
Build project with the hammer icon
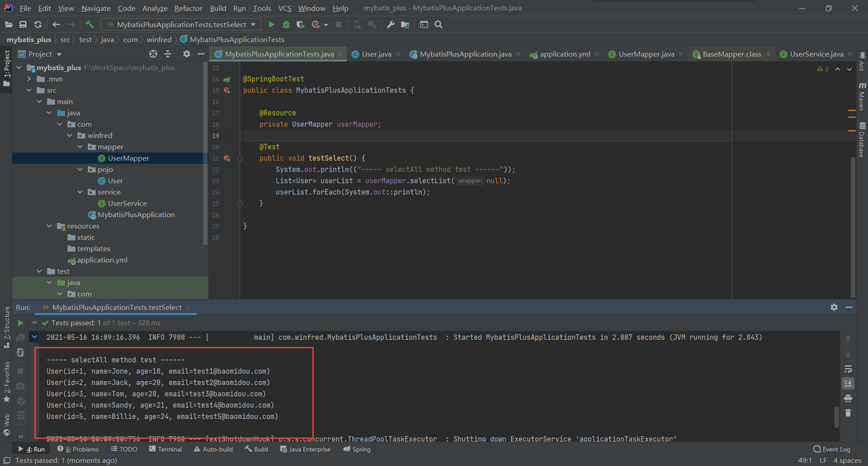(x=90, y=24)
